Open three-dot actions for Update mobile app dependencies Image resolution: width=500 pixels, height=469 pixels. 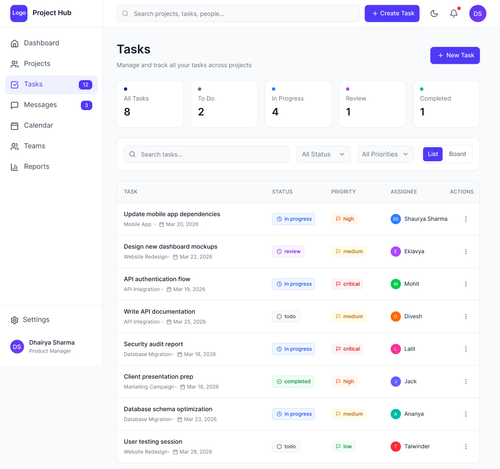466,219
